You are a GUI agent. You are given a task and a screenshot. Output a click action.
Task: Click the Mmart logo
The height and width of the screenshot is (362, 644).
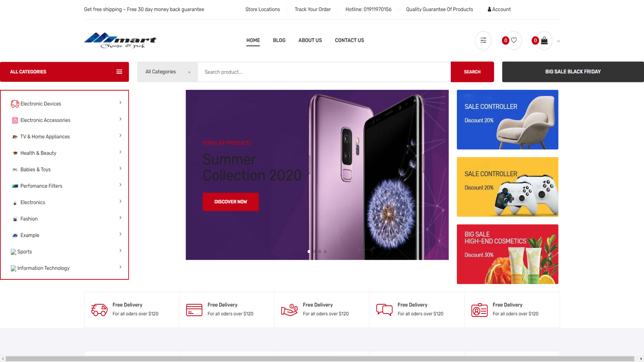coord(120,40)
